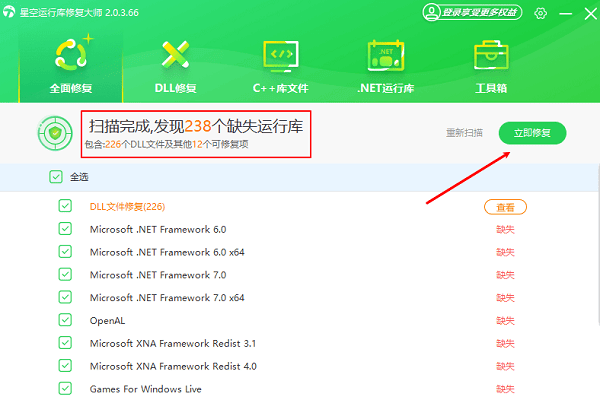The height and width of the screenshot is (400, 600).
Task: Click the green shield scan status icon
Action: click(55, 133)
